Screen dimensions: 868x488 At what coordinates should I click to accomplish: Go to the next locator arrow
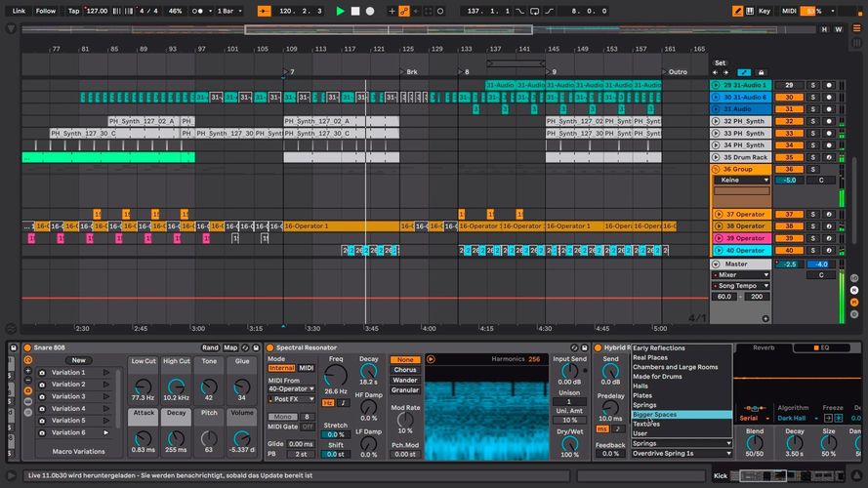(725, 72)
